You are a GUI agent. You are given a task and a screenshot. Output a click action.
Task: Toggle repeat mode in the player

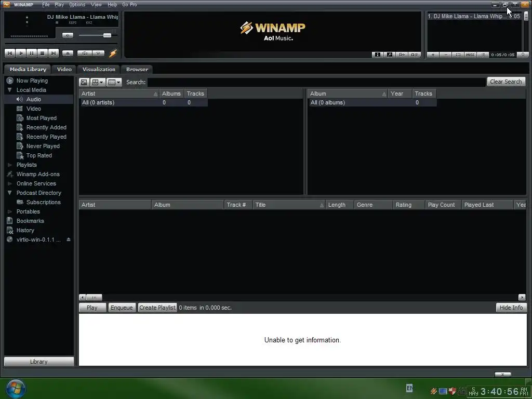click(x=98, y=54)
